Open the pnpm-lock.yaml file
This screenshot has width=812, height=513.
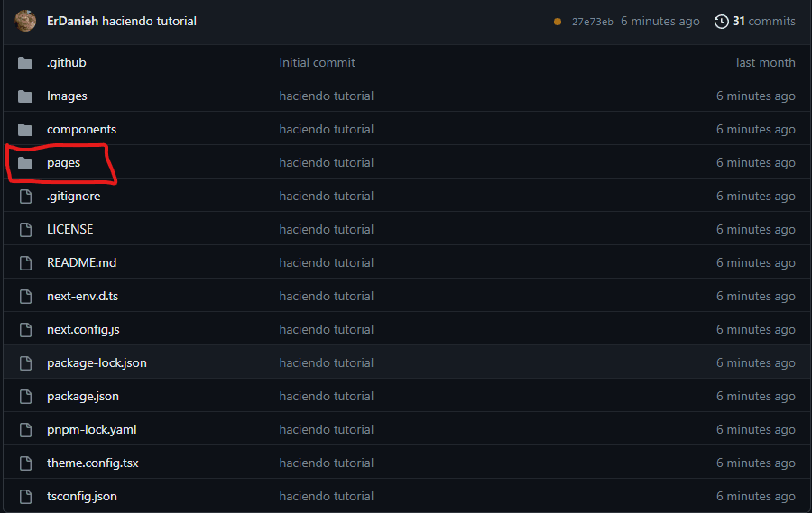pyautogui.click(x=91, y=430)
